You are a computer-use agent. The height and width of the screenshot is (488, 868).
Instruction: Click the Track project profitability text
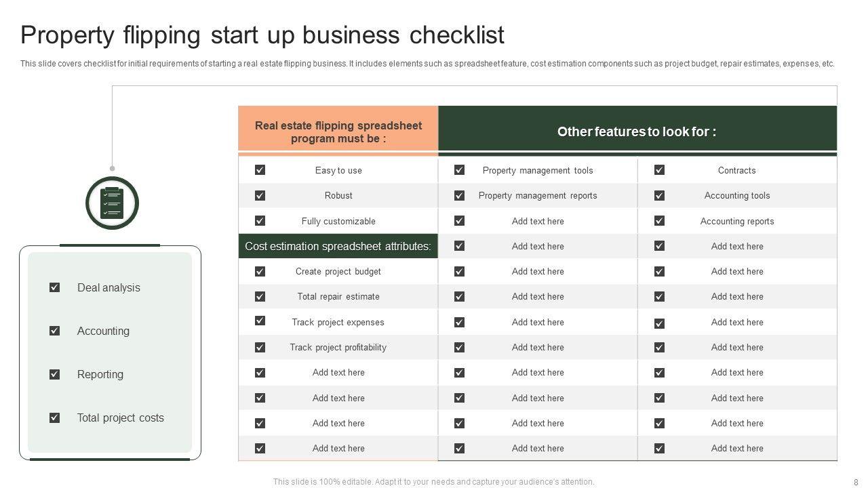(x=338, y=347)
